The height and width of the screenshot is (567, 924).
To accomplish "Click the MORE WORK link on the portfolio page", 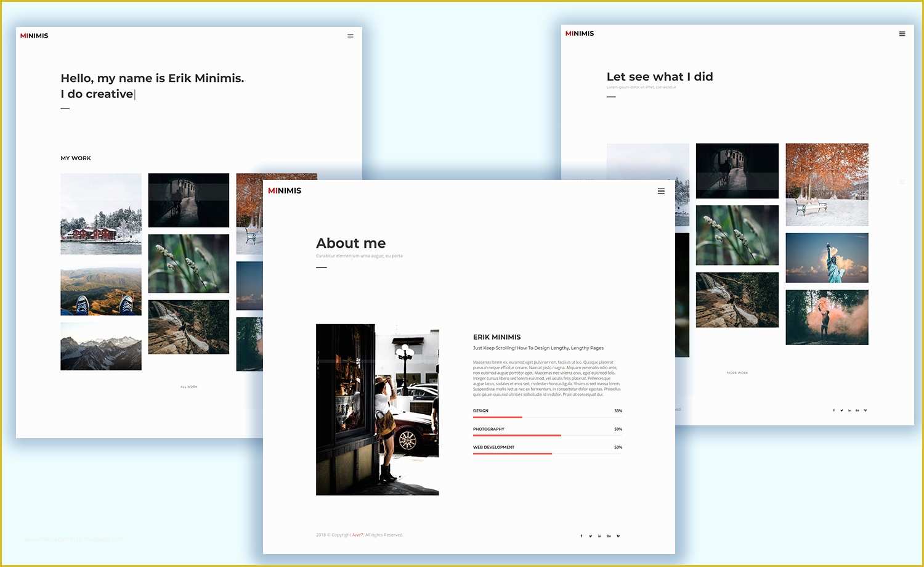I will (x=737, y=373).
